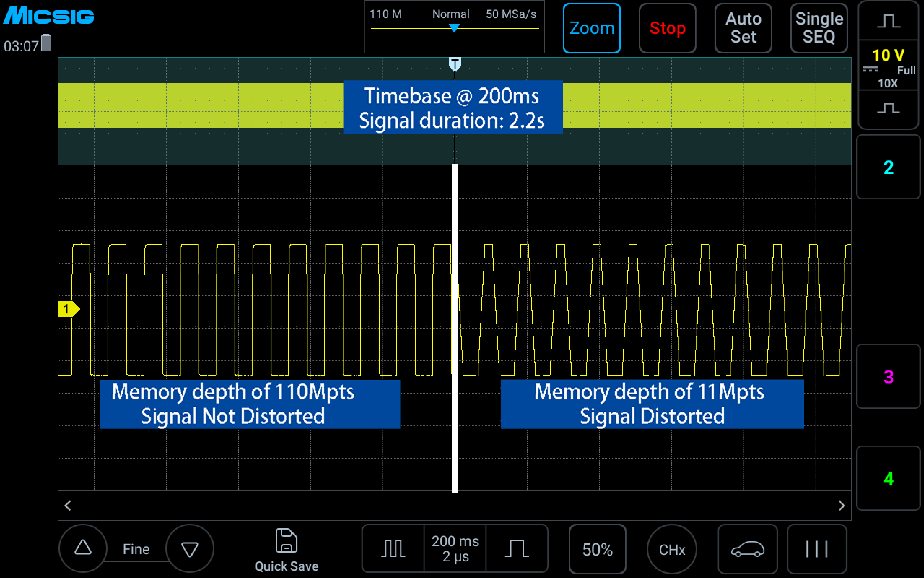This screenshot has width=924, height=578.
Task: Toggle channel 3 on
Action: coord(888,377)
